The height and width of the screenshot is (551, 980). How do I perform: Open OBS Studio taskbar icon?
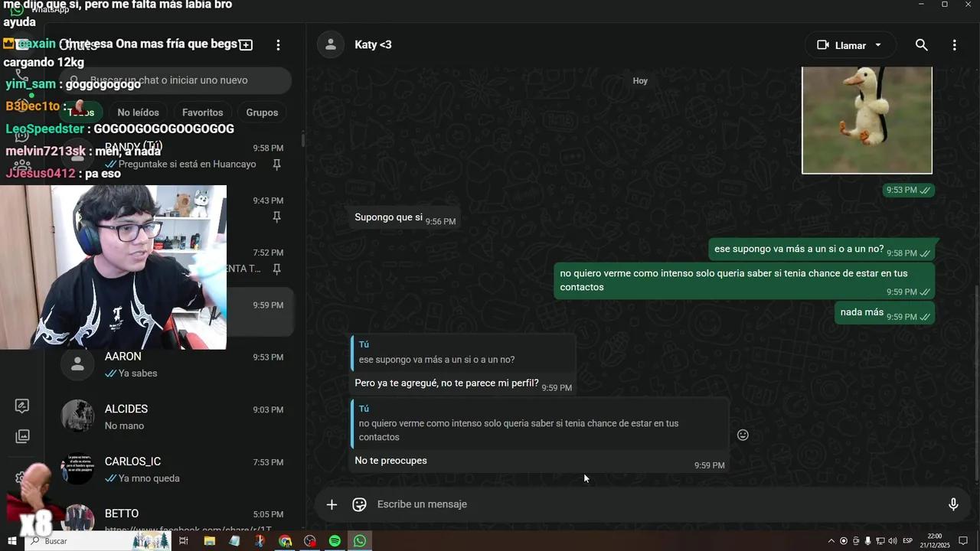(x=310, y=541)
